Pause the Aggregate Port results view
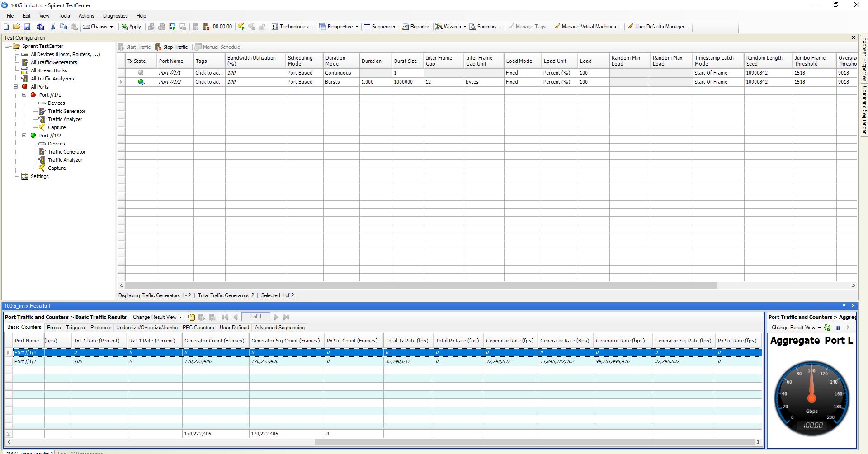The width and height of the screenshot is (868, 454). coord(838,328)
